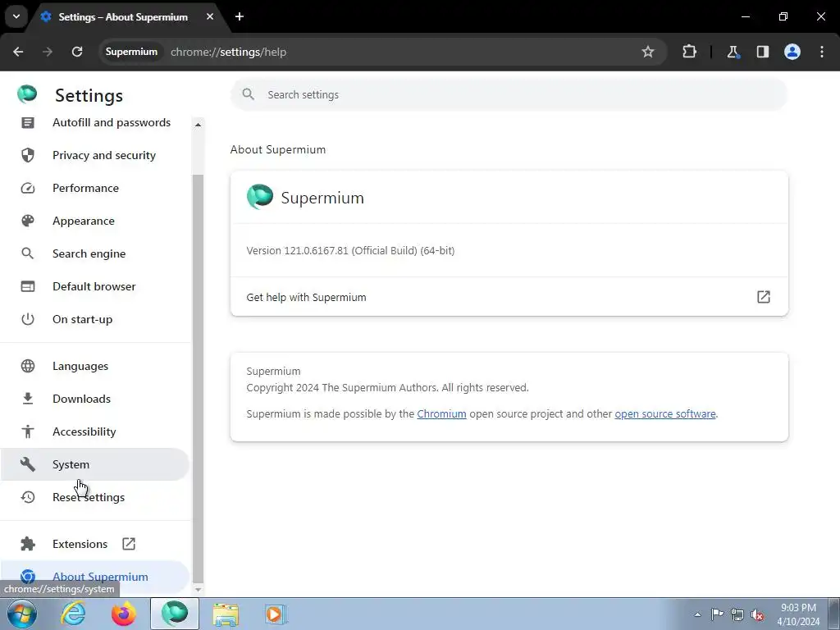The width and height of the screenshot is (840, 630).
Task: Click the Languages globe icon
Action: [x=28, y=366]
